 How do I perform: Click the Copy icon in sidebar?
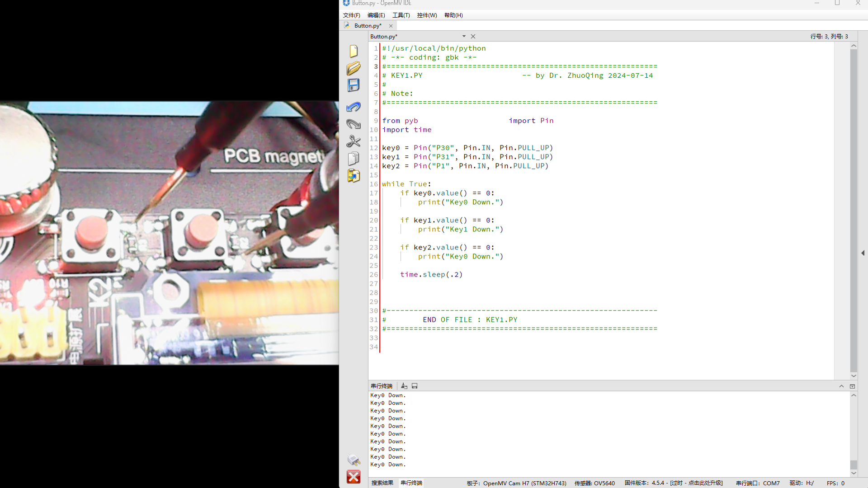tap(354, 158)
